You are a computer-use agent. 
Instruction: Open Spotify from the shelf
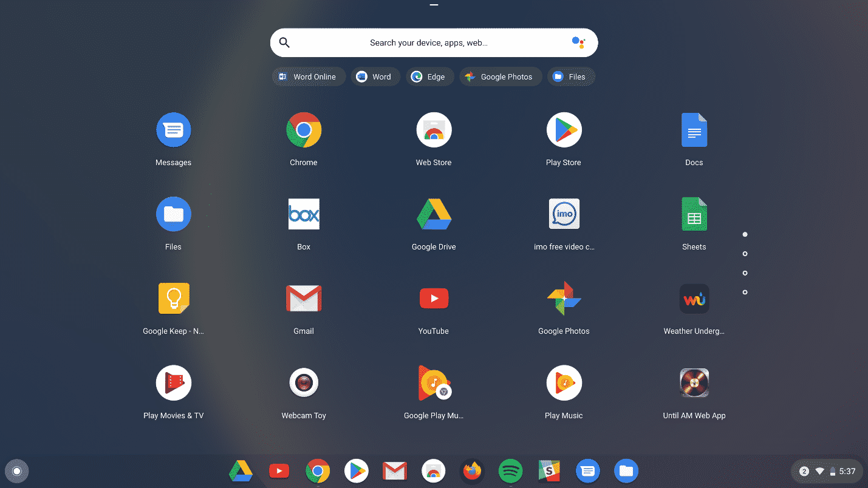coord(510,471)
